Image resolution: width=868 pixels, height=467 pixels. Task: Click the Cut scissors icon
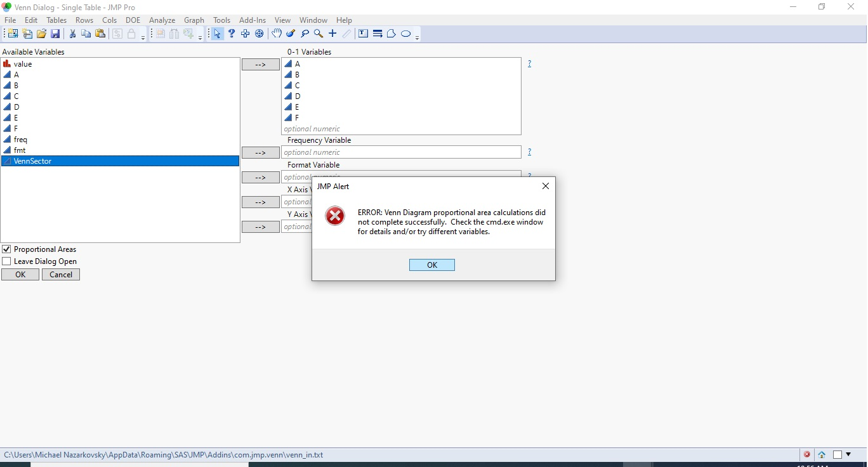point(72,34)
